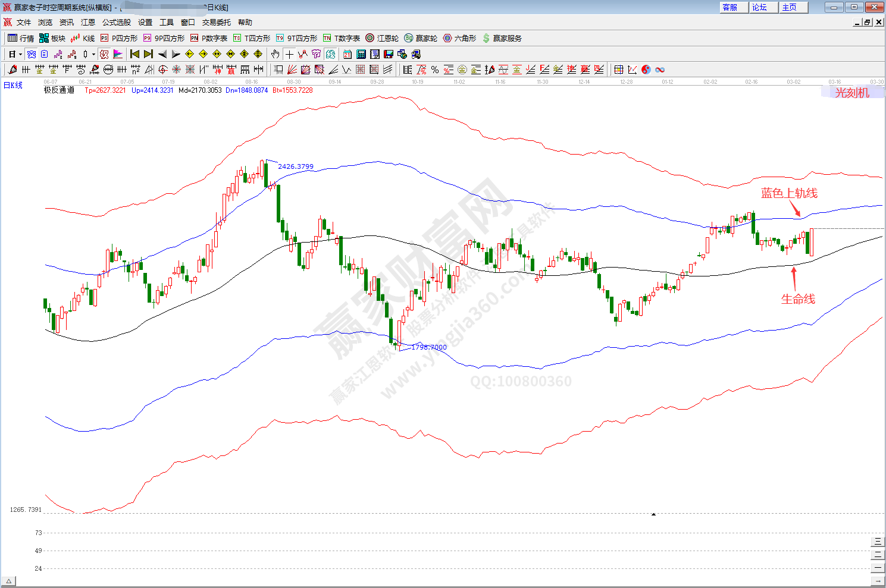Click the 日K线 chart label

[13, 85]
